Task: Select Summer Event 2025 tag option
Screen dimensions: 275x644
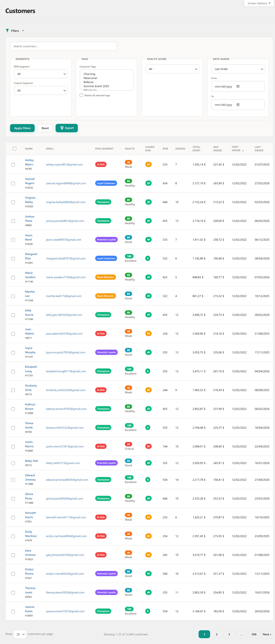Action: (96, 86)
